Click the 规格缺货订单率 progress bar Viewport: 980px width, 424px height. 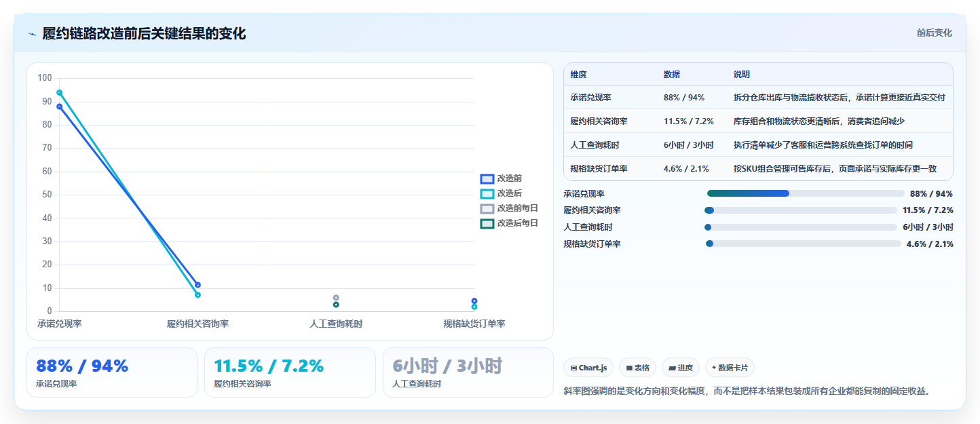tap(804, 244)
